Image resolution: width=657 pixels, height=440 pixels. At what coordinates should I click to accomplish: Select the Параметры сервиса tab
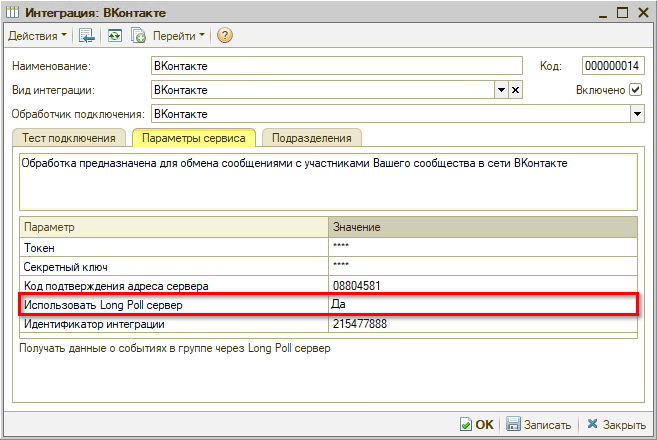[x=194, y=138]
